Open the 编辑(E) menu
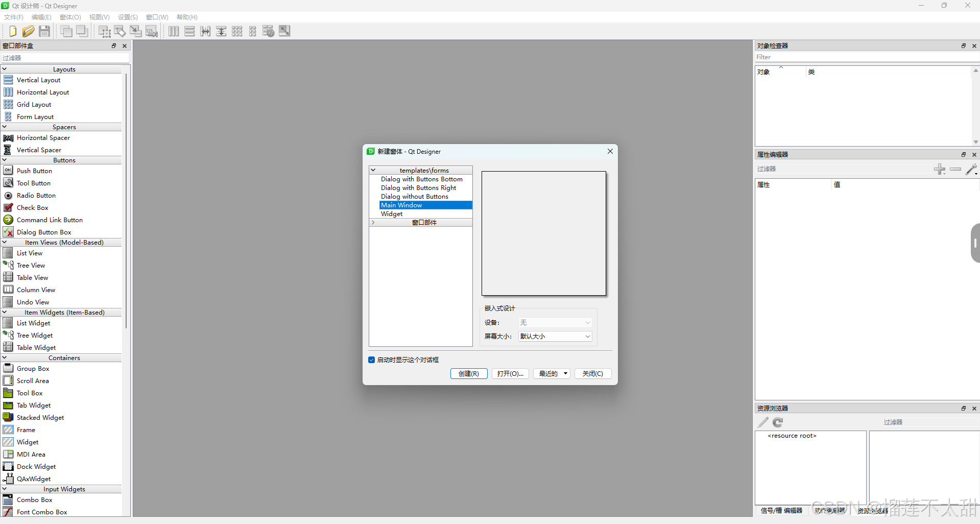This screenshot has width=980, height=524. (41, 17)
